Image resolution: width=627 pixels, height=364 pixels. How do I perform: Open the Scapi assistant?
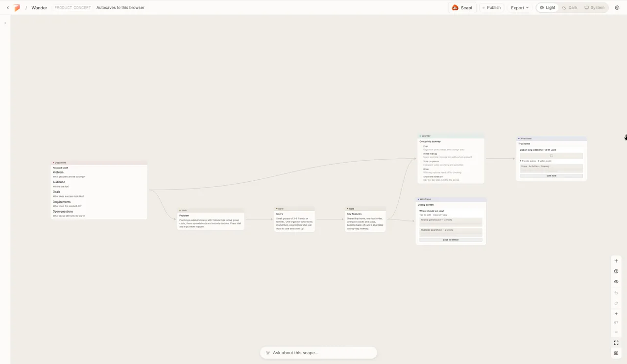click(462, 8)
